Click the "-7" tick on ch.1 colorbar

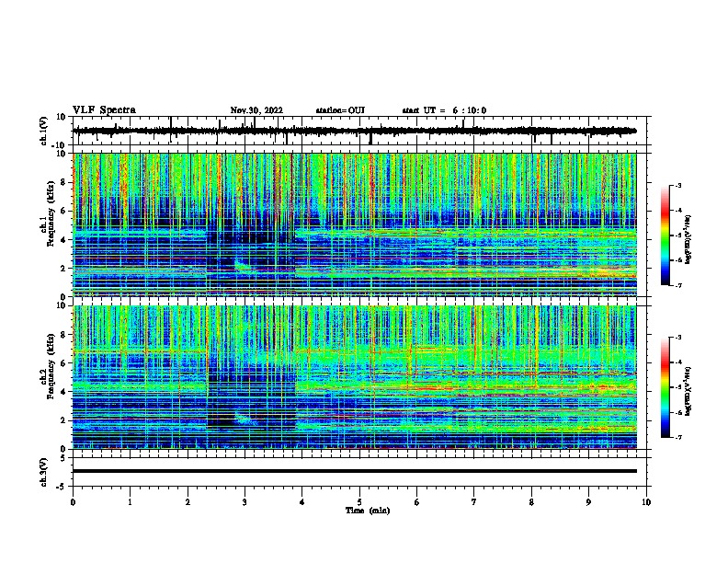point(678,285)
